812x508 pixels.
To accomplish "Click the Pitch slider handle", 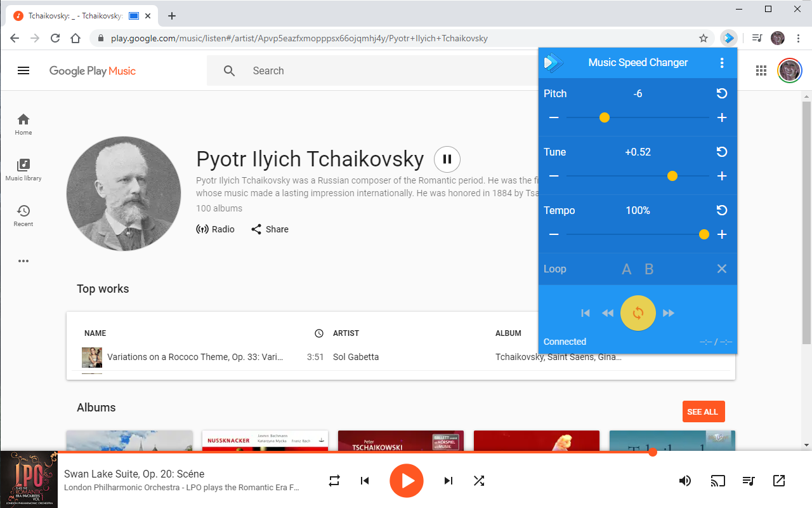I will tap(605, 117).
